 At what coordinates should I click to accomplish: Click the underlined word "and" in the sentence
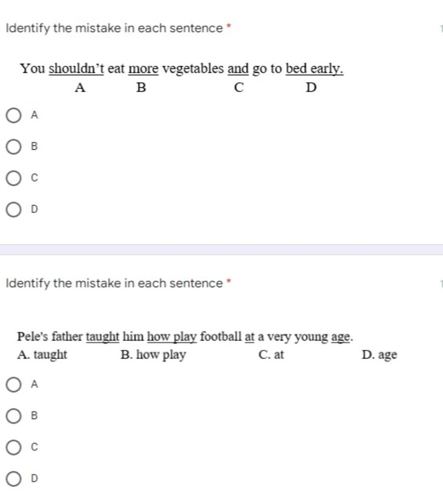coord(238,68)
